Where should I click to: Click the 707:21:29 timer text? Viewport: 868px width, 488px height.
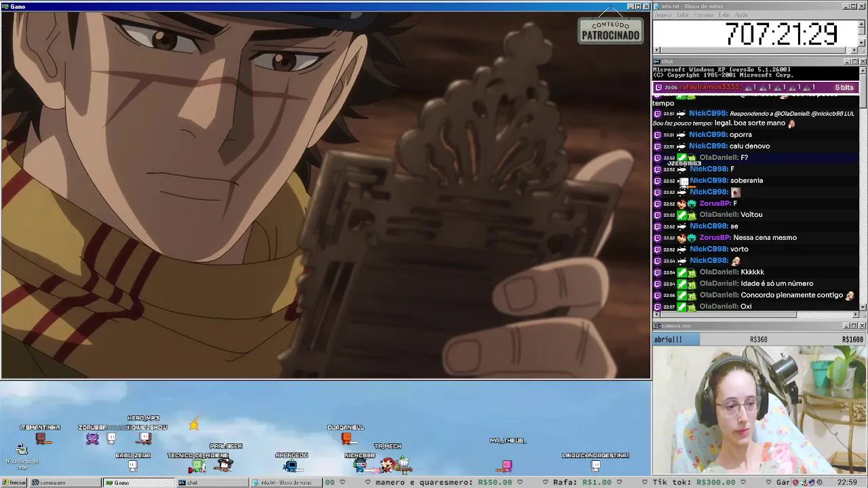coord(781,33)
